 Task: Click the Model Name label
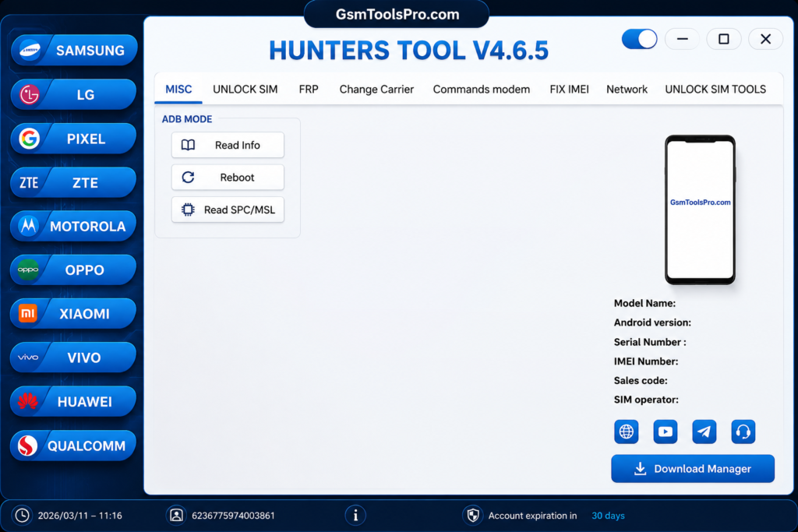coord(644,303)
